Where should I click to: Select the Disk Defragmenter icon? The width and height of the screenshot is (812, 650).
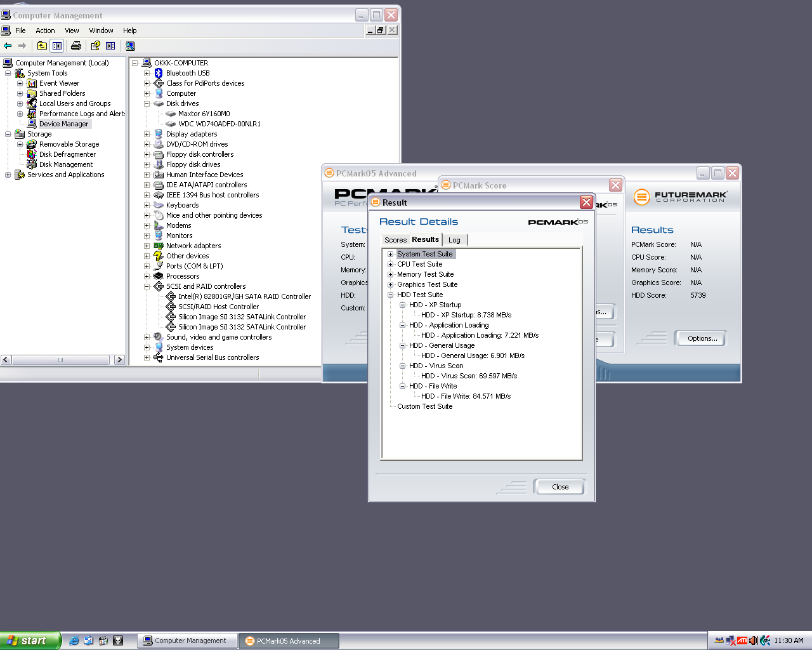pyautogui.click(x=32, y=154)
